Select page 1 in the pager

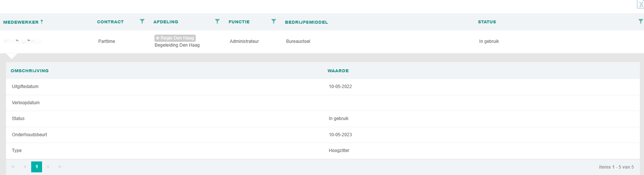(x=36, y=167)
